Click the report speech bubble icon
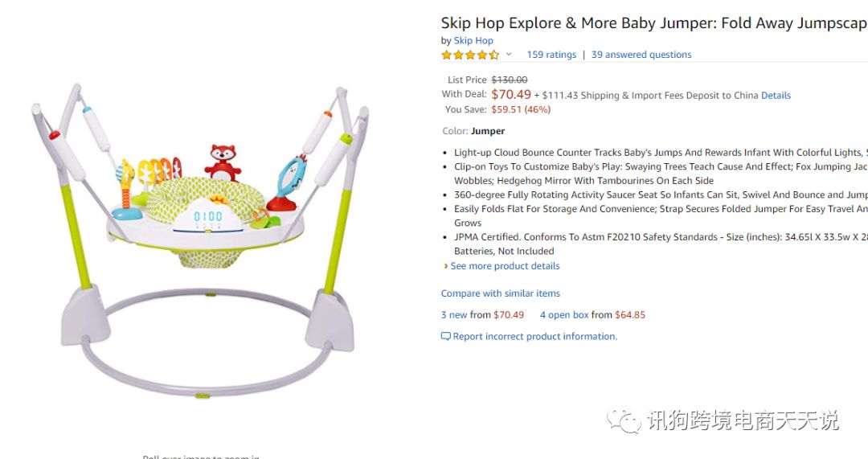 445,336
